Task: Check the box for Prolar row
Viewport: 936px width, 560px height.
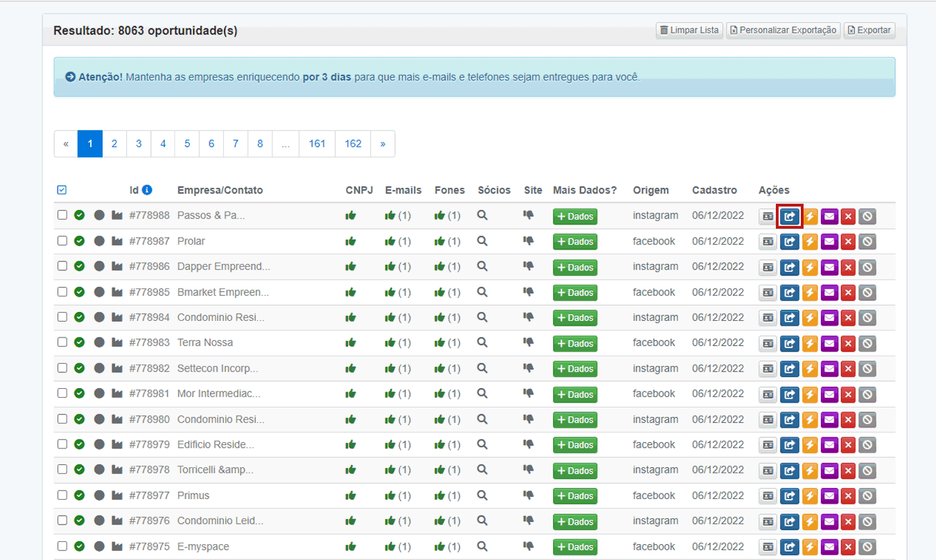Action: tap(62, 240)
